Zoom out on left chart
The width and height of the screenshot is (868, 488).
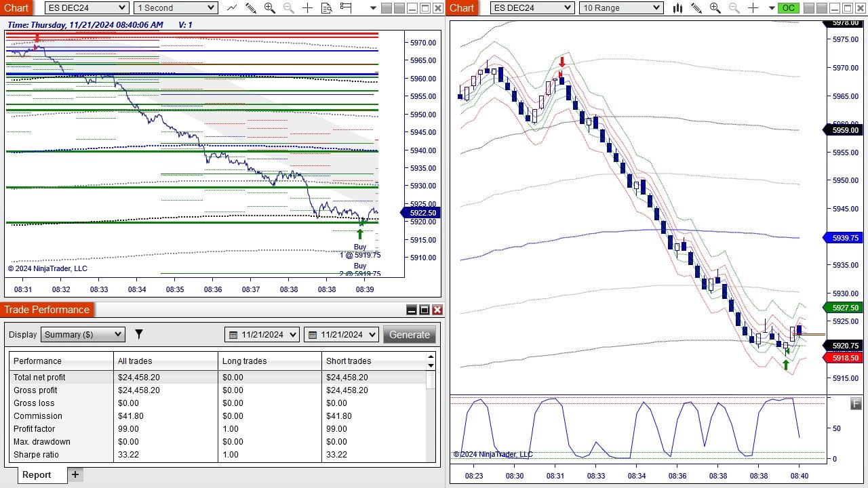(x=289, y=8)
